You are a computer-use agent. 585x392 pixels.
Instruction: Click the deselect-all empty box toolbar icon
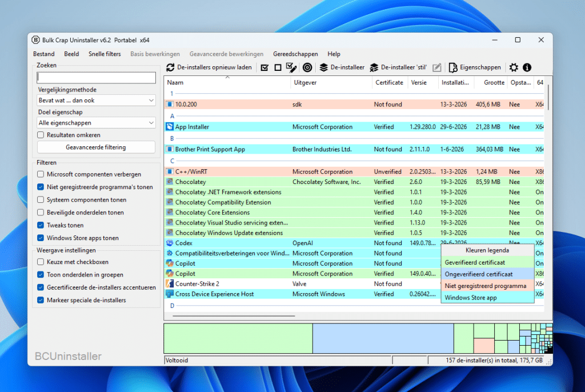coord(278,67)
